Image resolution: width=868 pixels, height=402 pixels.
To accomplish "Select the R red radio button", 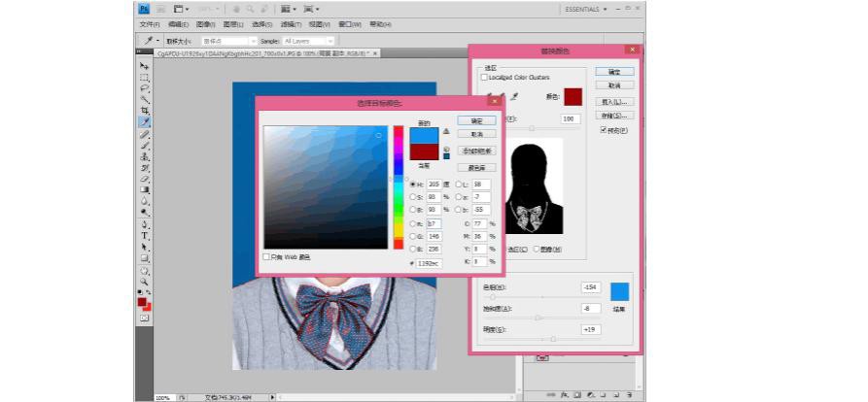I will pos(412,223).
